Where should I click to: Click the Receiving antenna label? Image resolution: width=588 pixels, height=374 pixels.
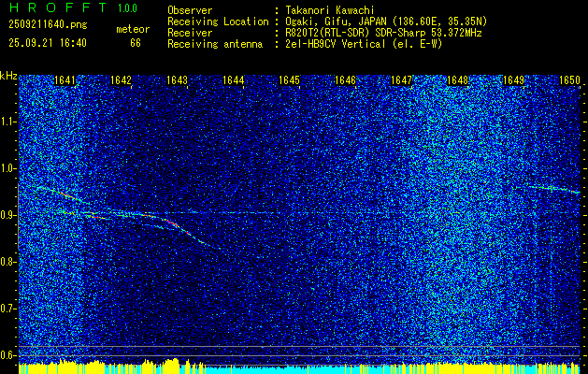(215, 44)
